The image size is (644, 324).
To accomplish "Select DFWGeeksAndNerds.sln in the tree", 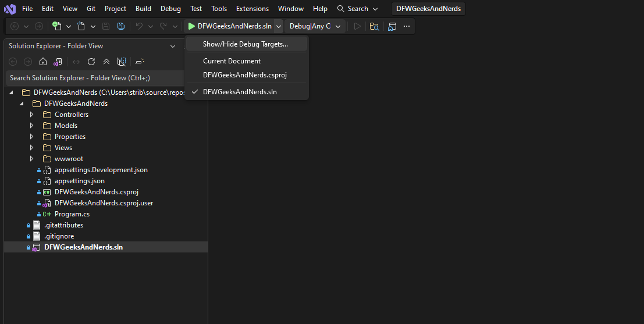I will [83, 247].
